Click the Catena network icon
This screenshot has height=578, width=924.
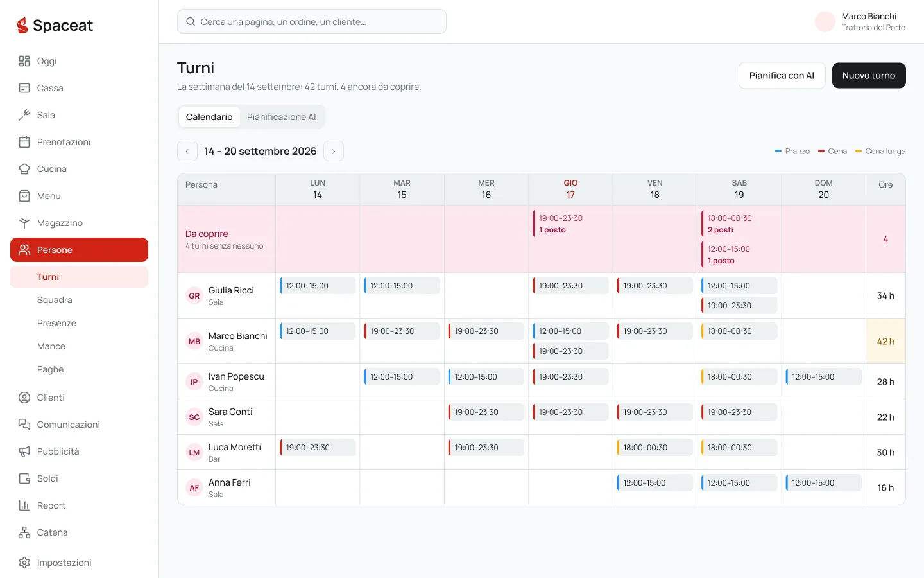tap(24, 532)
